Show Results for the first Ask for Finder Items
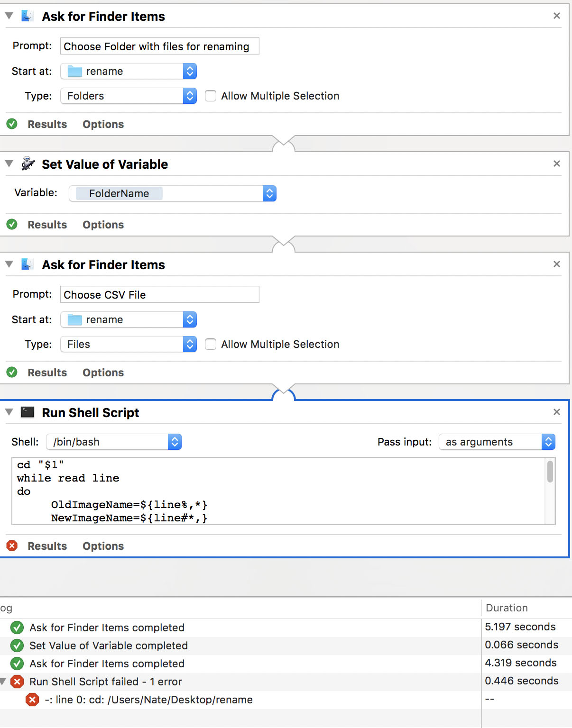This screenshot has width=572, height=728. coord(47,124)
